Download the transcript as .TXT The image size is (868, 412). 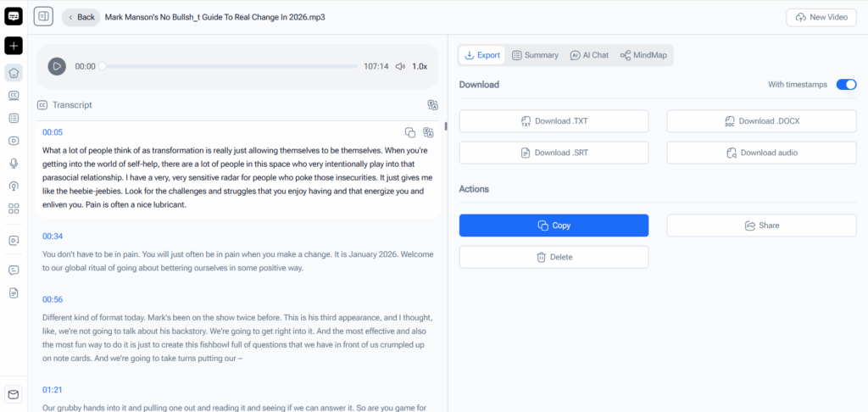[x=554, y=121]
